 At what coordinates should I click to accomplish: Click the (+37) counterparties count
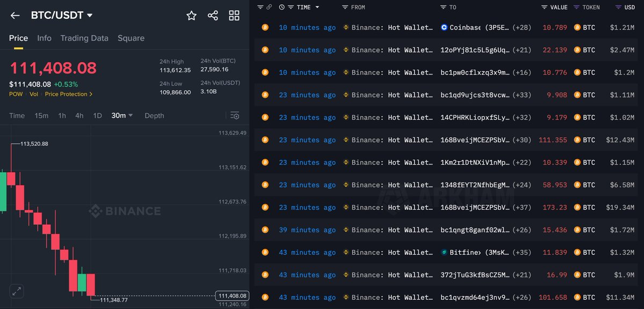pyautogui.click(x=522, y=208)
